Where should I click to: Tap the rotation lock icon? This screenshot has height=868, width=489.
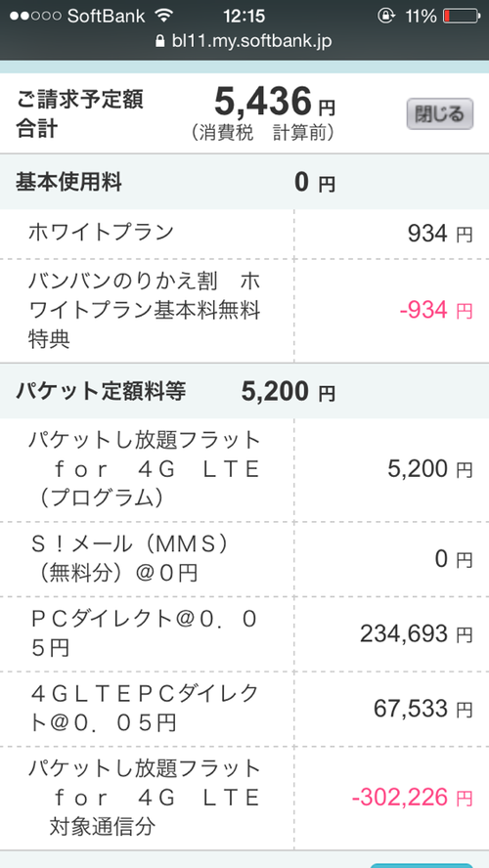tap(385, 16)
